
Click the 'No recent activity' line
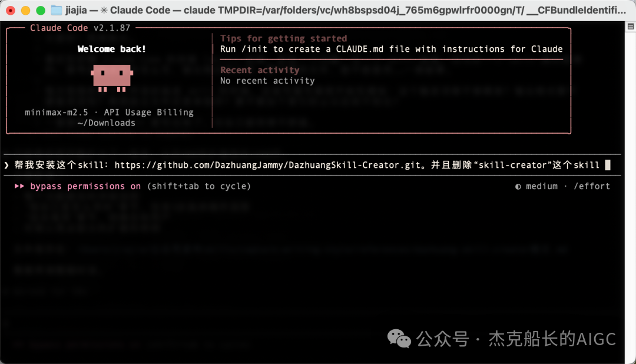[x=267, y=81]
